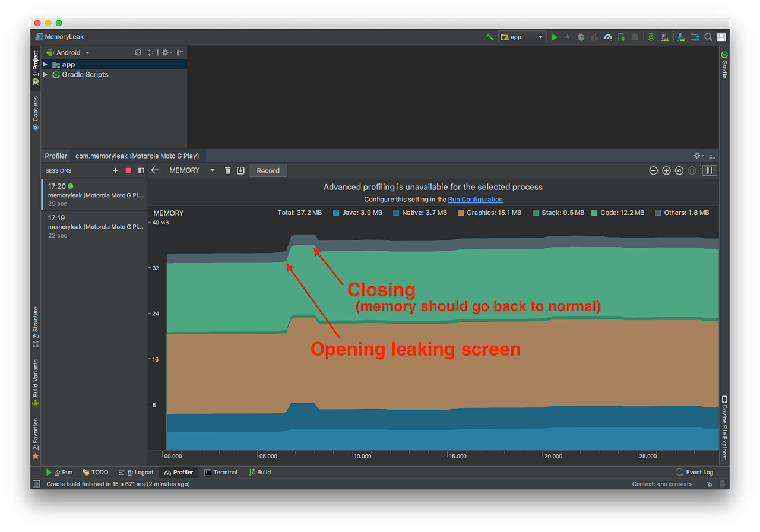Select the 17:19 memoryleak session
This screenshot has height=532, width=760.
[x=93, y=226]
